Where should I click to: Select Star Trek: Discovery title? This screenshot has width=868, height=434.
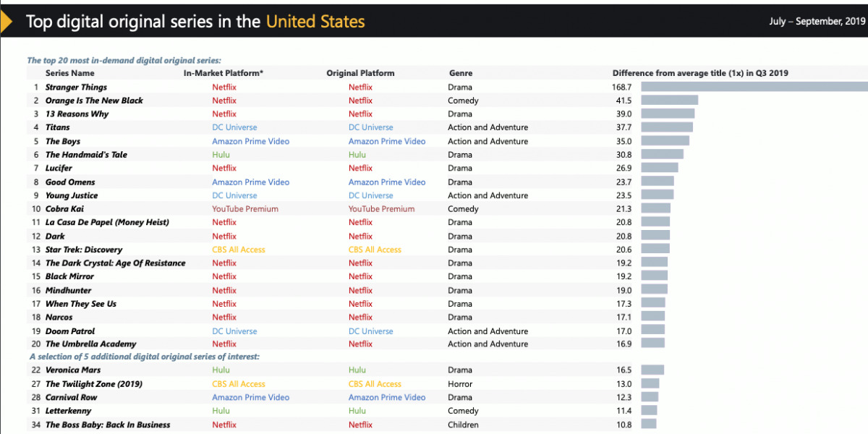point(84,250)
